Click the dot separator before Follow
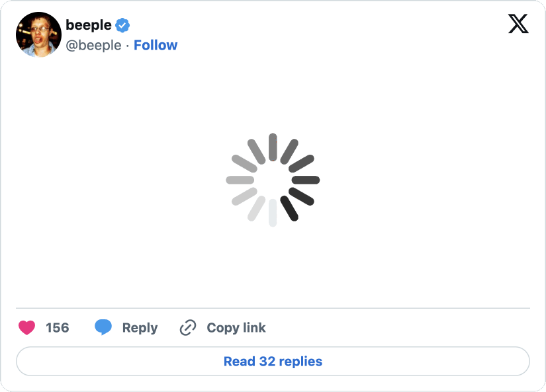This screenshot has width=546, height=392. pyautogui.click(x=128, y=45)
